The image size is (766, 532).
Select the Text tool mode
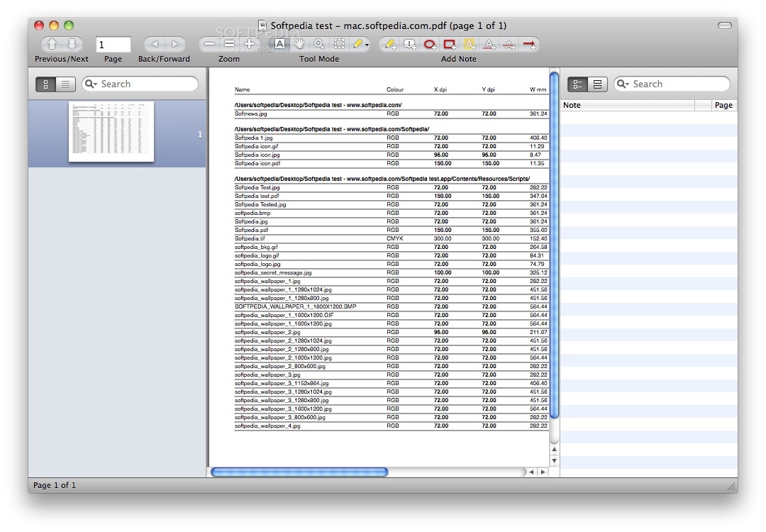[279, 44]
